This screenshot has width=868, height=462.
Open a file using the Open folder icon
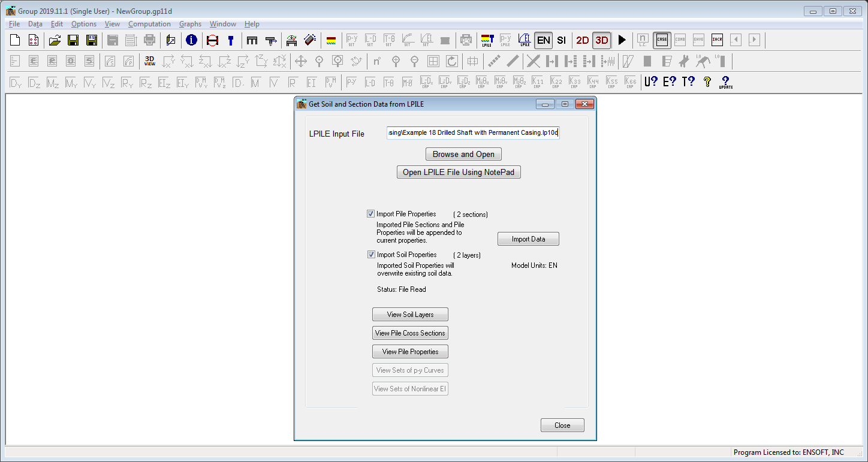pyautogui.click(x=54, y=40)
